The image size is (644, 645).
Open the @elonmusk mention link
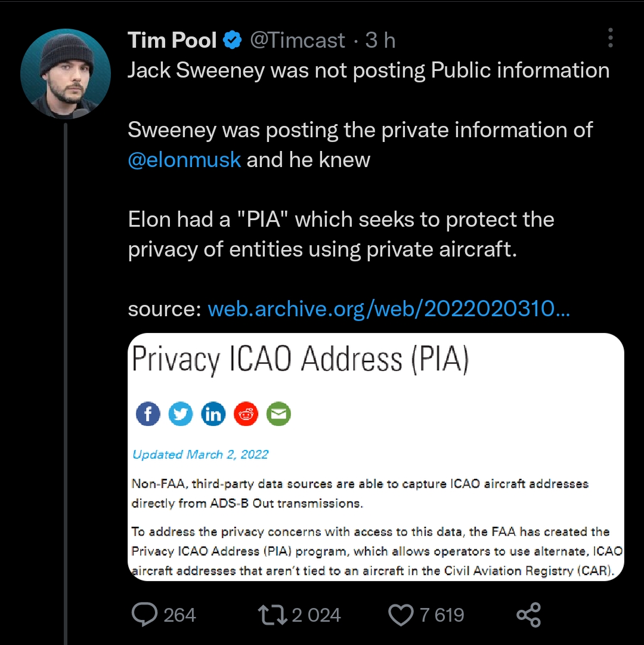(184, 159)
